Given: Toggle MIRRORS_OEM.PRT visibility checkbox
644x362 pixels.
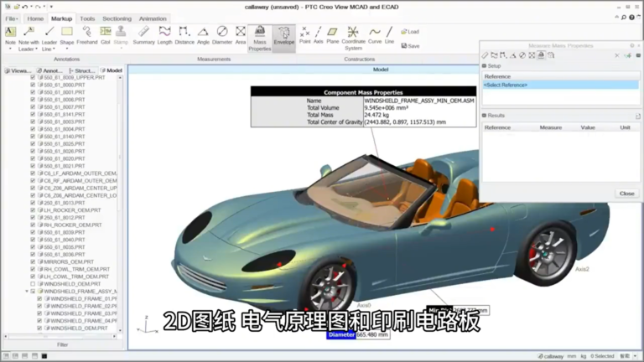Looking at the screenshot, I should click(x=33, y=261).
